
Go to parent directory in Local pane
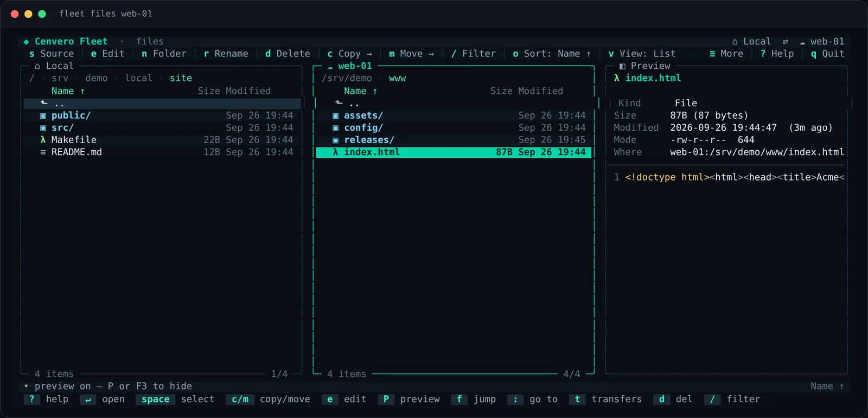coord(162,104)
